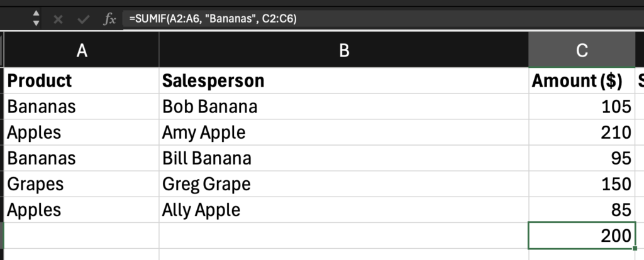644x260 pixels.
Task: Click the cell containing Greg Grape
Action: click(x=344, y=184)
